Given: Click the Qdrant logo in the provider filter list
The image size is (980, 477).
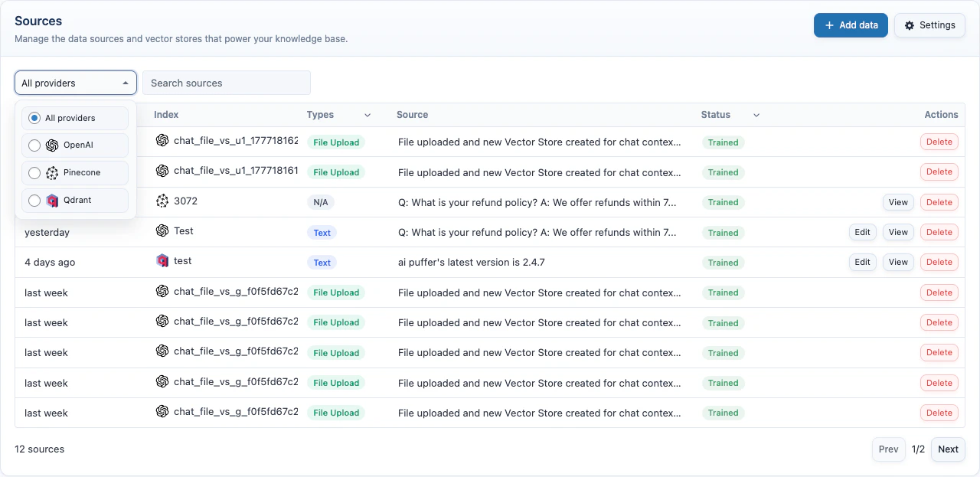Looking at the screenshot, I should pyautogui.click(x=52, y=201).
